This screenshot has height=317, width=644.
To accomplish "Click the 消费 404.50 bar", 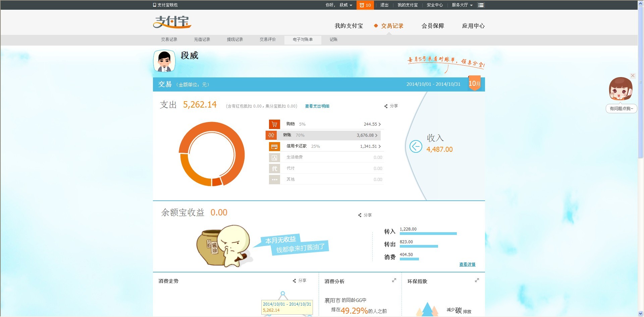I will coord(409,259).
